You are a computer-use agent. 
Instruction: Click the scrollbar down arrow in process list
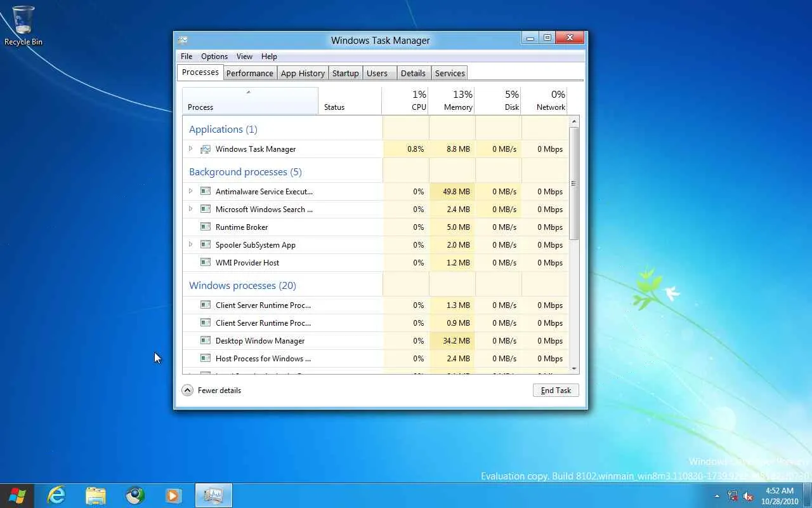[x=574, y=368]
